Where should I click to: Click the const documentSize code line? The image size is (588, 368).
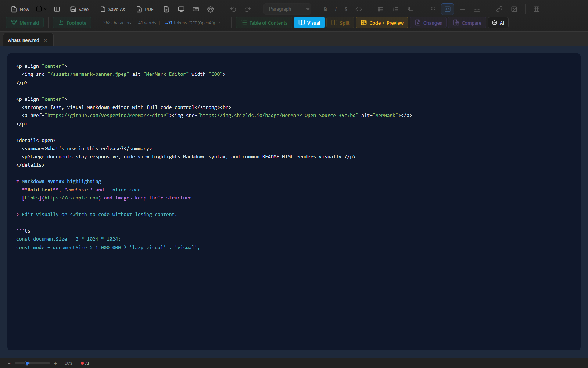pyautogui.click(x=68, y=239)
